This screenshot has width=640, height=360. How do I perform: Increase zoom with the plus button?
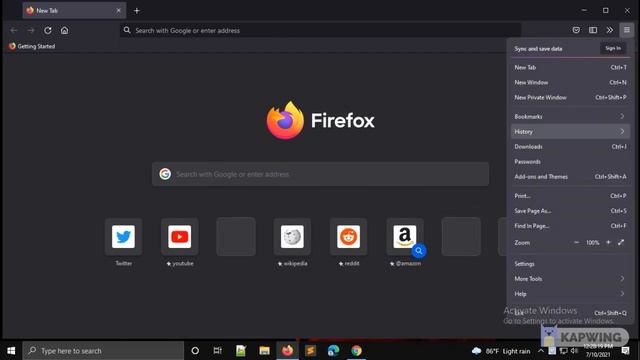(x=608, y=242)
